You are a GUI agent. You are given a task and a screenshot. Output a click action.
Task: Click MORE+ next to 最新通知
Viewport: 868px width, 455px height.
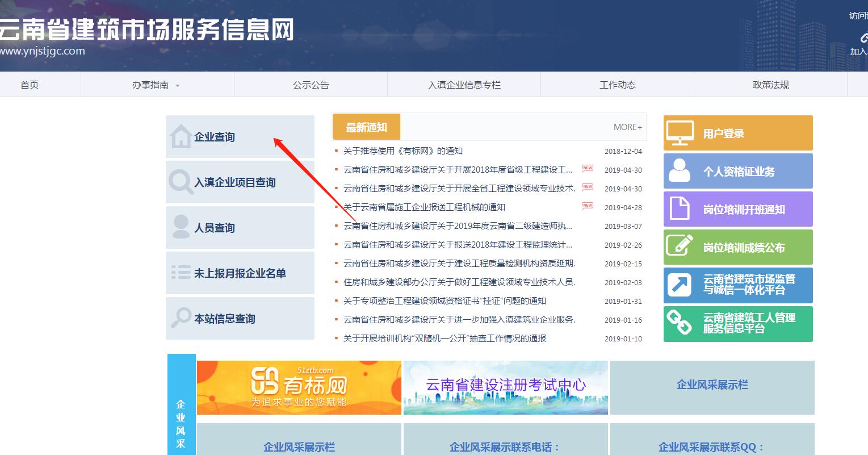(x=627, y=127)
